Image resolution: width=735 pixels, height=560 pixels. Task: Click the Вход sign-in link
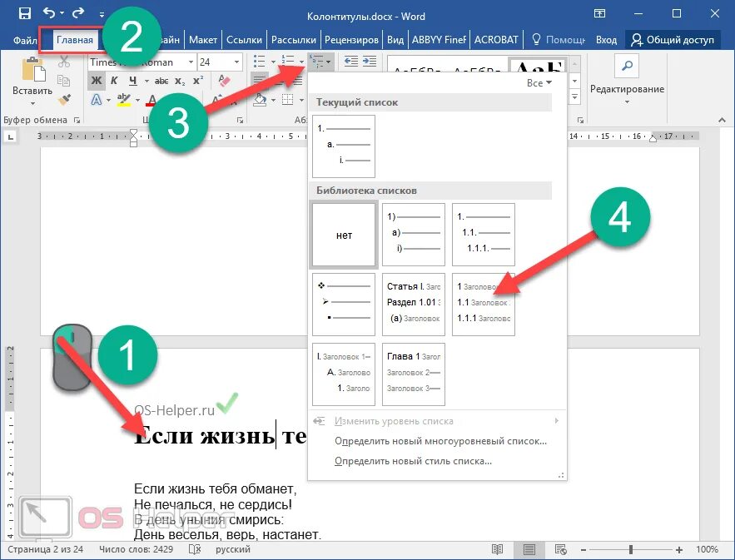pyautogui.click(x=606, y=40)
